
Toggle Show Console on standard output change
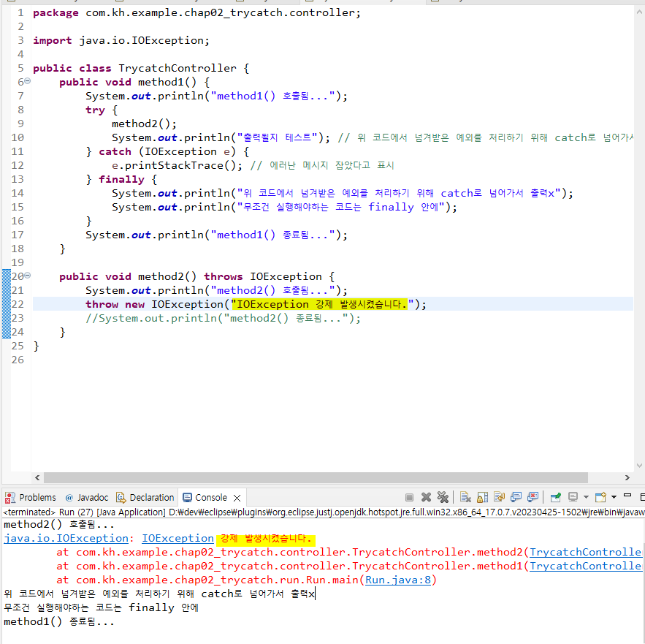coord(516,497)
